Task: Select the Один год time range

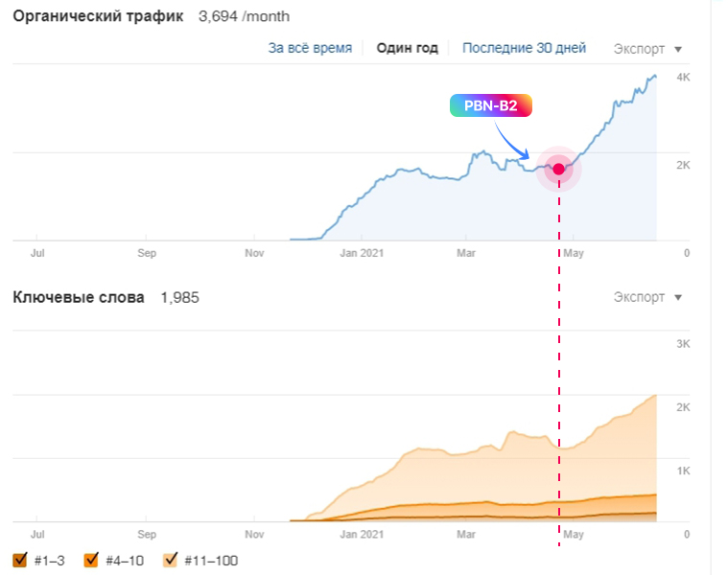Action: click(x=408, y=48)
